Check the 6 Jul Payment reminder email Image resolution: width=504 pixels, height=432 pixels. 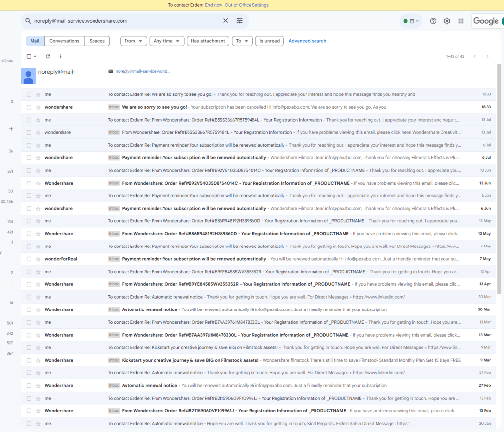point(29,158)
